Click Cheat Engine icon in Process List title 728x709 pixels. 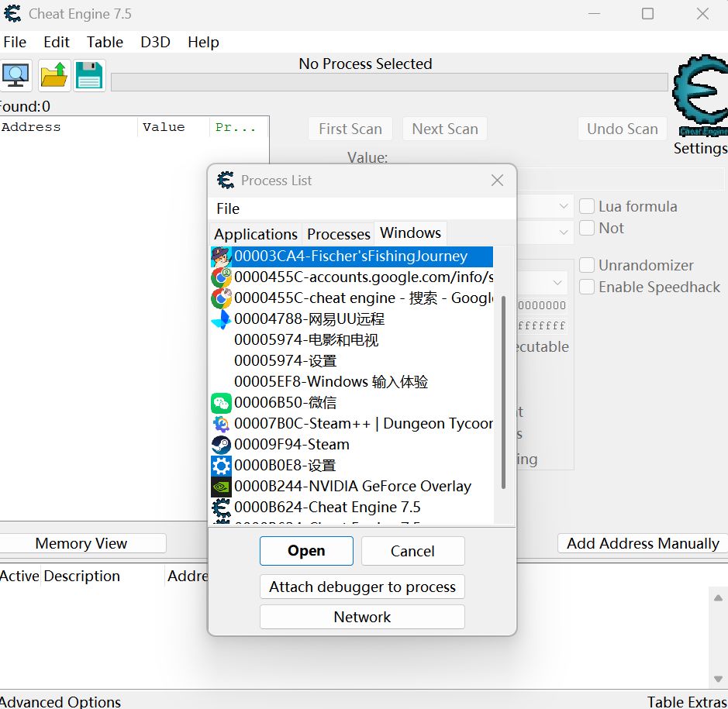pos(226,180)
